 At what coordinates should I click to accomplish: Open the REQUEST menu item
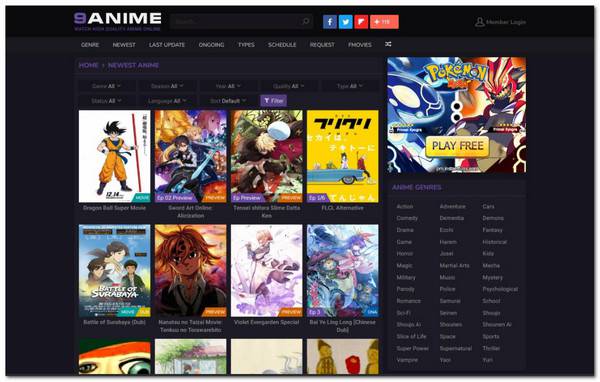[x=322, y=45]
